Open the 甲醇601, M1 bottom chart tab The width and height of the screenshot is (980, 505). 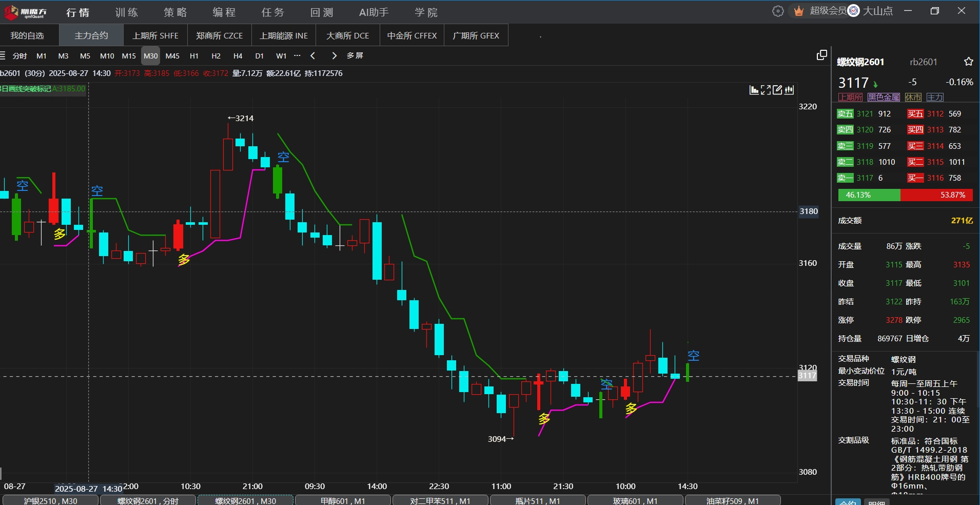(x=343, y=500)
